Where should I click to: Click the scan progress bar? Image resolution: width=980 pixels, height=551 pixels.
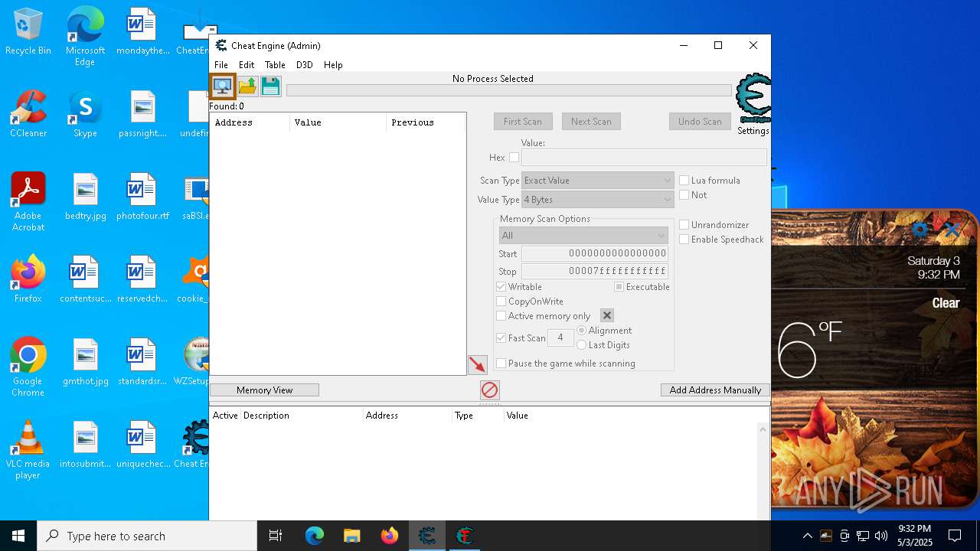tap(509, 90)
